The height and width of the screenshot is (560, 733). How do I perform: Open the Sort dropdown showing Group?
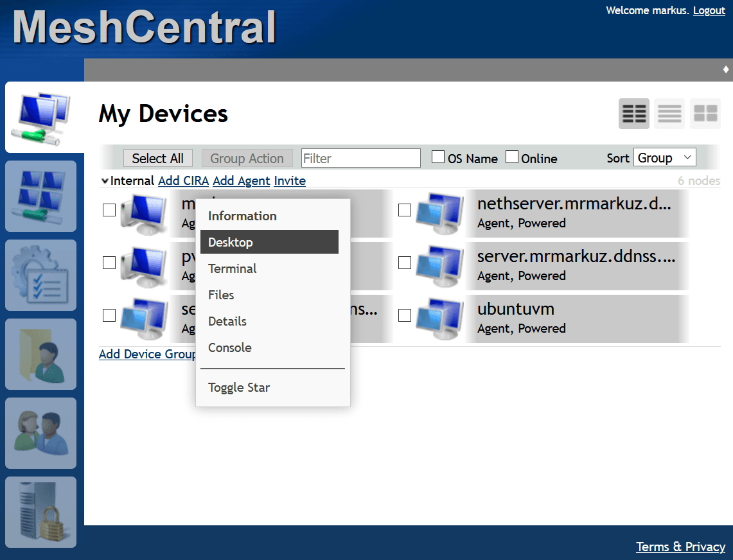[x=664, y=157]
